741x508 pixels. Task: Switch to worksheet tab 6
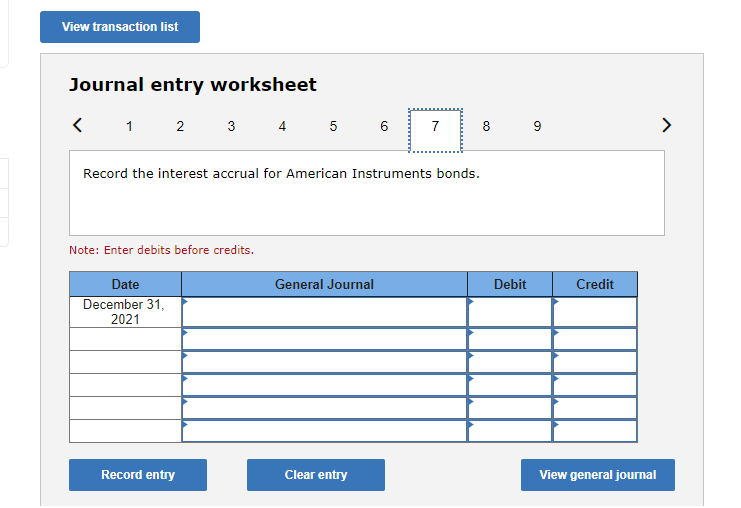384,126
